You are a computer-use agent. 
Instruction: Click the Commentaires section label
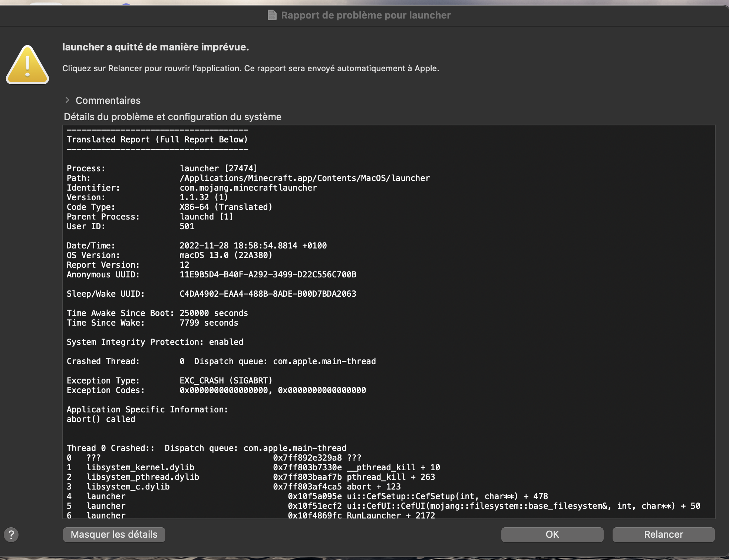pyautogui.click(x=108, y=101)
